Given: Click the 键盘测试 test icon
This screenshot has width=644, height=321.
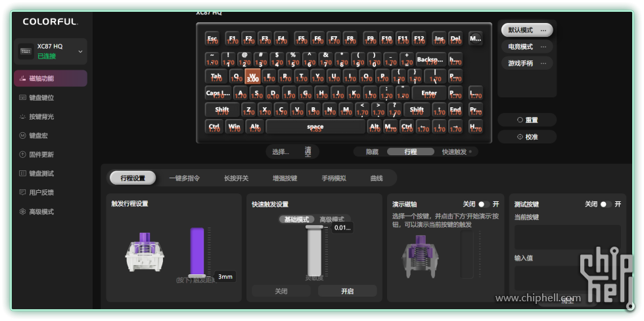Looking at the screenshot, I should (x=22, y=174).
